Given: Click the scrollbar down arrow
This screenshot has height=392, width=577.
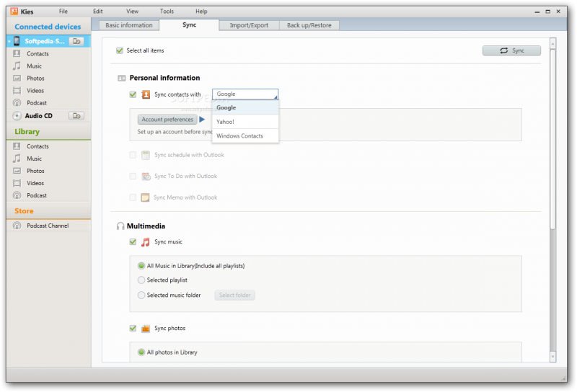Looking at the screenshot, I should (x=552, y=357).
